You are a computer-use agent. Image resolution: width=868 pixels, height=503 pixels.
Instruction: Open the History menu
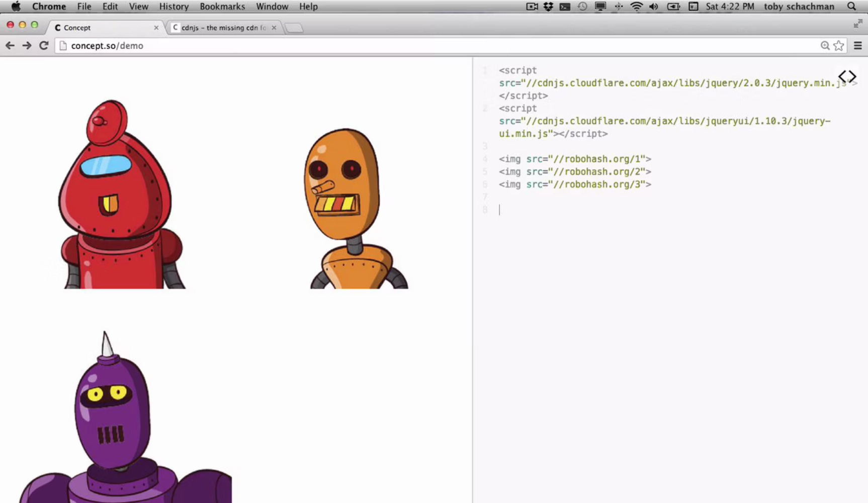(173, 7)
